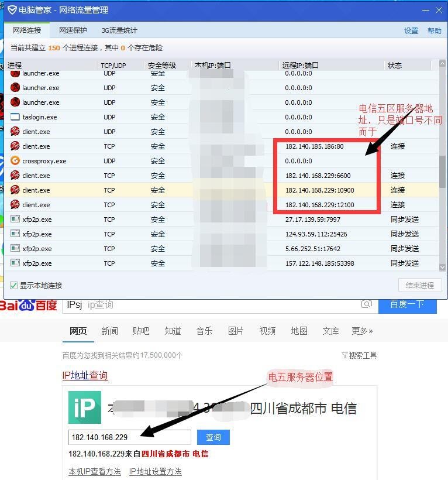Screen dimensions: 448x480
Task: Select the crossproxy.exe process name
Action: point(44,161)
